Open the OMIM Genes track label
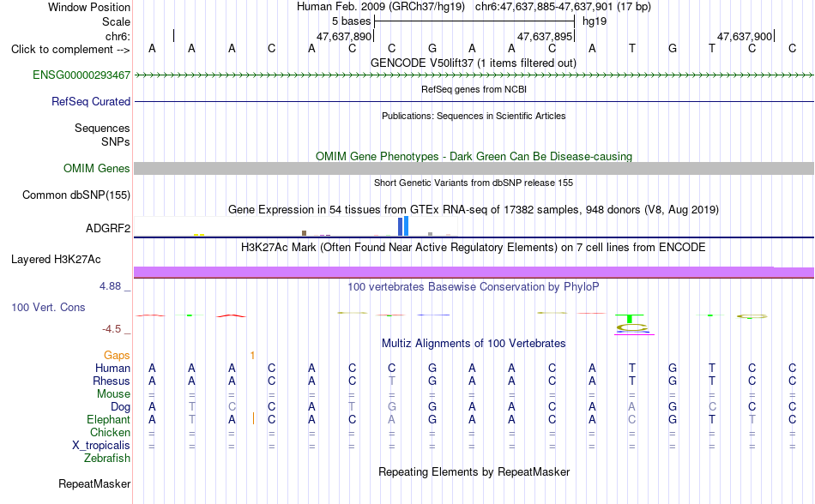Screen dimensions: 815x504 [96, 169]
